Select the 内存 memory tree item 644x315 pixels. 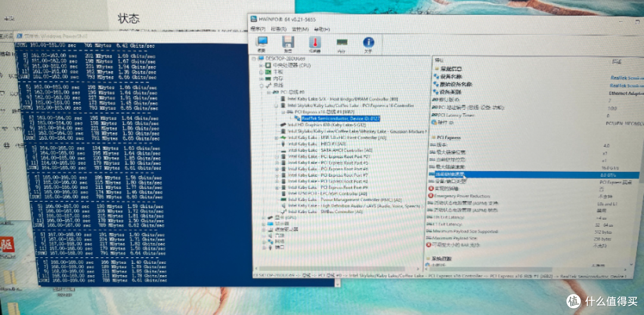pos(278,78)
